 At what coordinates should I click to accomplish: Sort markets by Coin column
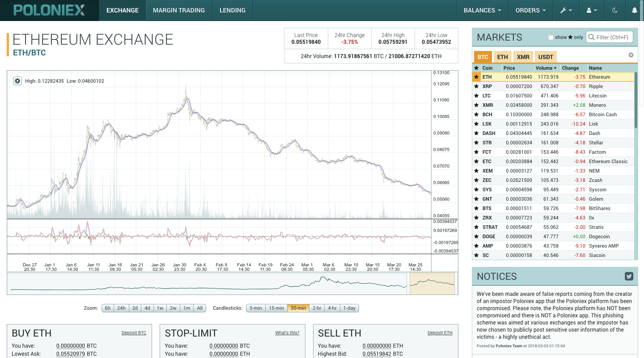pos(491,68)
